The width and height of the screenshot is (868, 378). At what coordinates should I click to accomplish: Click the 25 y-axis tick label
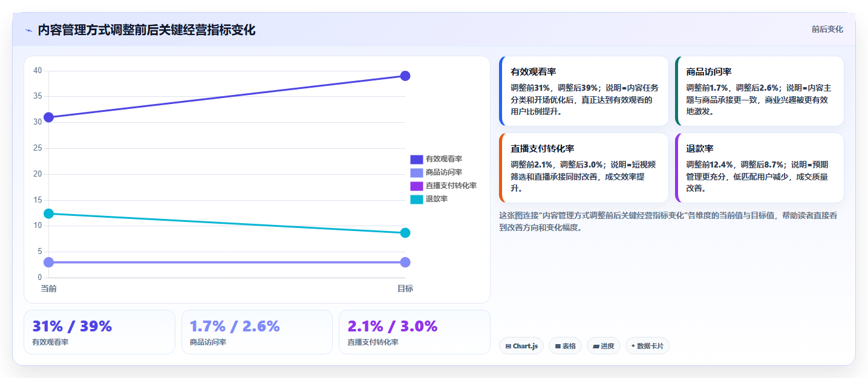(x=38, y=148)
